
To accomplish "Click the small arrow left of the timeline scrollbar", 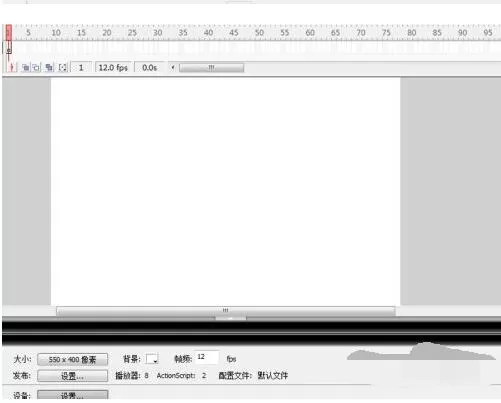I will pyautogui.click(x=173, y=68).
